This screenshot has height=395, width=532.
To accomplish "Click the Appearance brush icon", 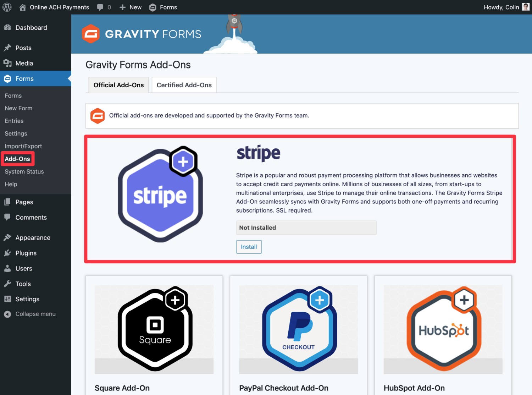I will (x=7, y=237).
